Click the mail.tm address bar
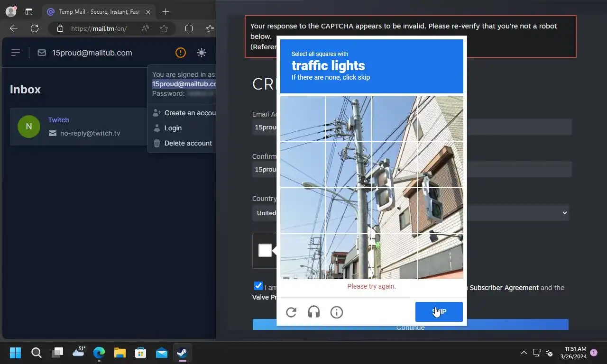 coord(99,28)
